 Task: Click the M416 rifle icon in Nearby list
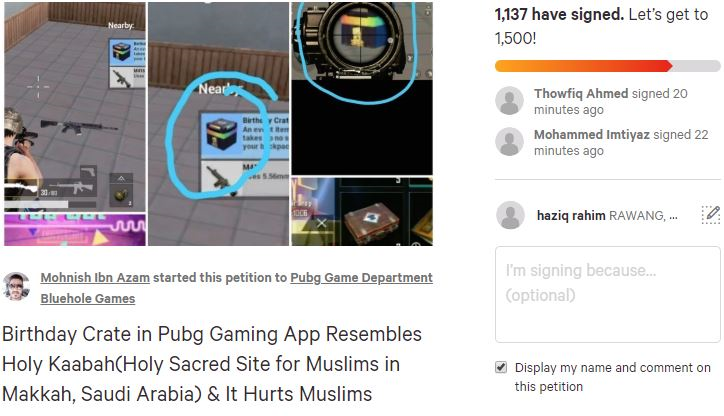[x=221, y=178]
